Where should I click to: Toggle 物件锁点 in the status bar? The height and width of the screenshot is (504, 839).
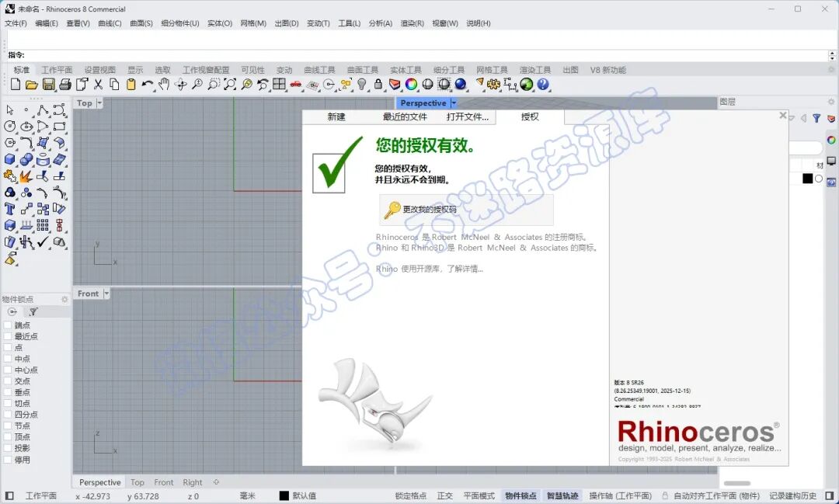520,496
